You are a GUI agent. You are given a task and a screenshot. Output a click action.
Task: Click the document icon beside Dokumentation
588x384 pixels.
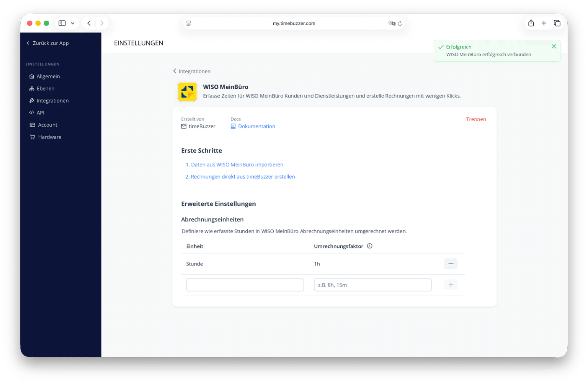point(233,126)
